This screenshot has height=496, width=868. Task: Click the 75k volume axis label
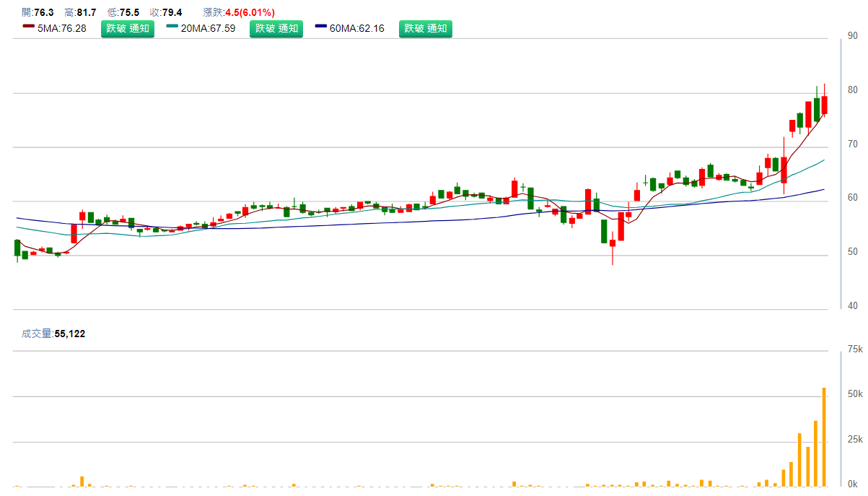coord(855,349)
